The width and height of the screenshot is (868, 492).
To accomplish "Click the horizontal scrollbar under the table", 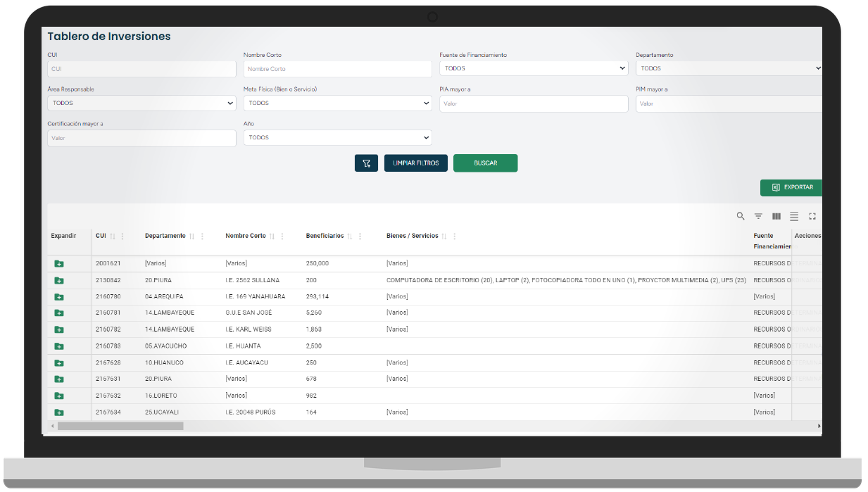I will [120, 426].
